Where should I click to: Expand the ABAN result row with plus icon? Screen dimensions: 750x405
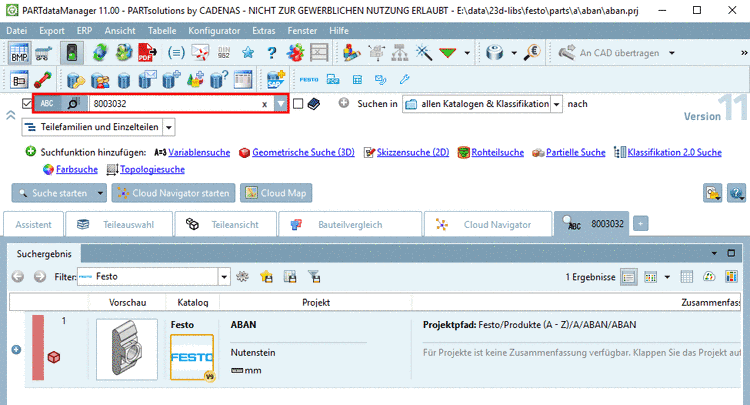click(x=16, y=350)
